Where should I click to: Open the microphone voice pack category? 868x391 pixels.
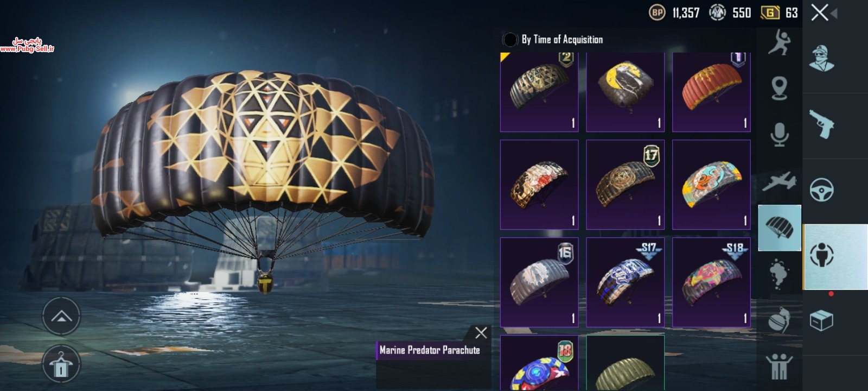click(780, 134)
